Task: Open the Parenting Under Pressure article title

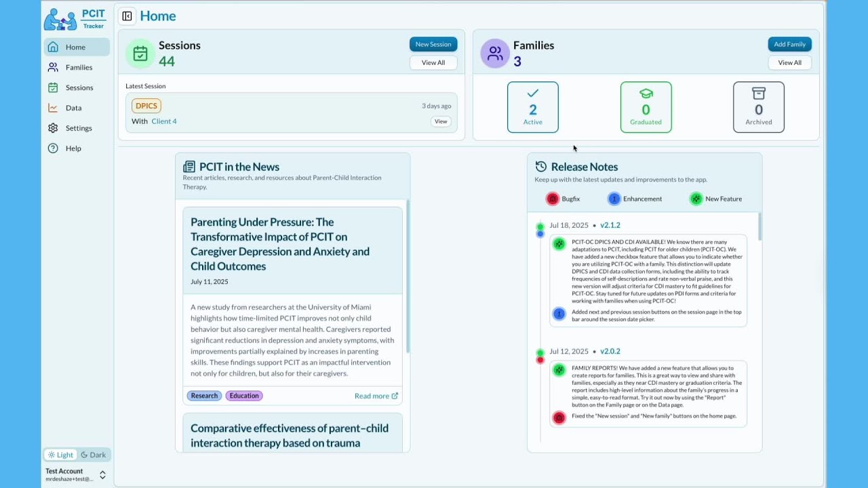Action: (280, 244)
